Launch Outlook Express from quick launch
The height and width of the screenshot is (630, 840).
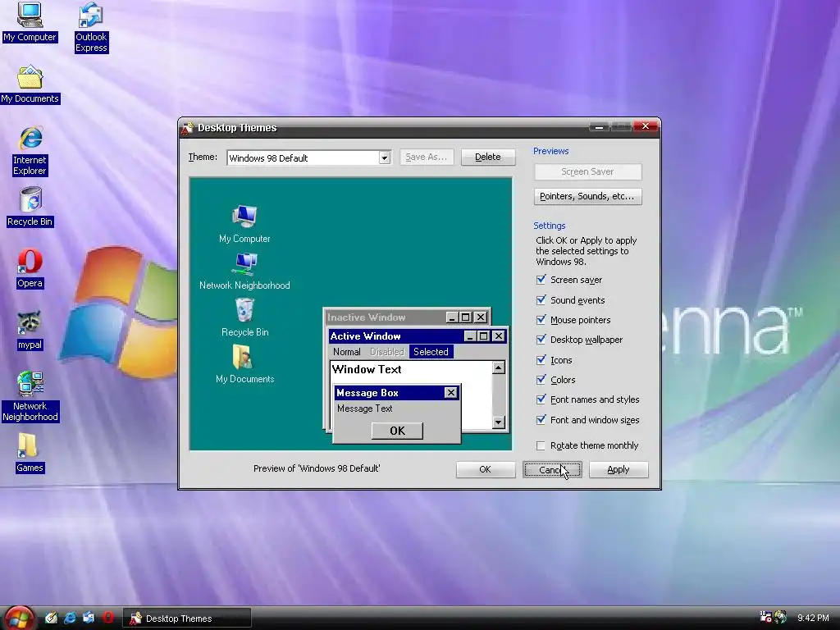point(89,618)
